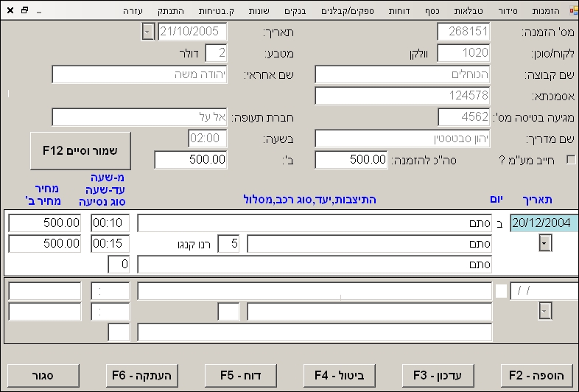
Task: Click the airline field אל על
Action: [139, 117]
